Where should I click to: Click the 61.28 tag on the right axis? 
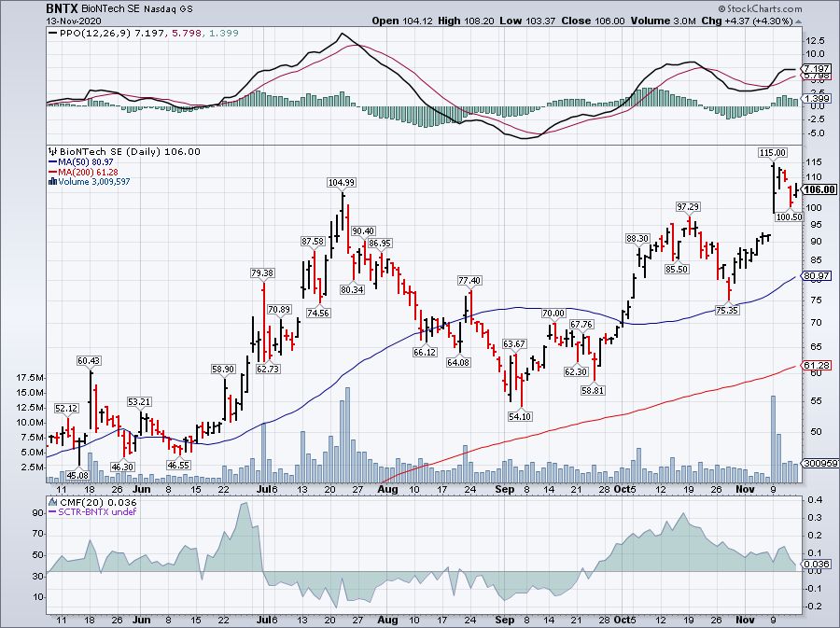(x=818, y=365)
